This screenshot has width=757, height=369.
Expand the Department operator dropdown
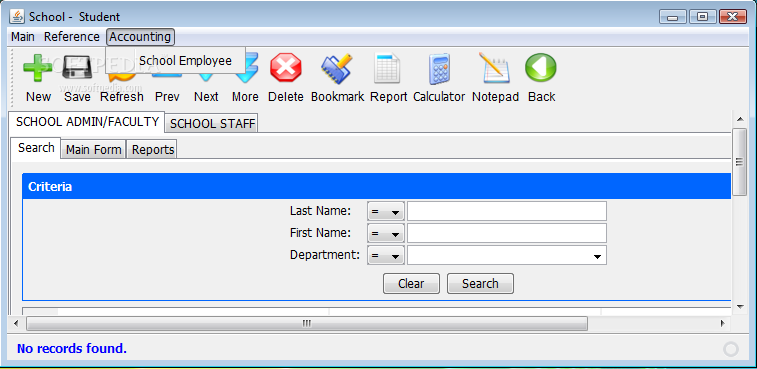[386, 255]
